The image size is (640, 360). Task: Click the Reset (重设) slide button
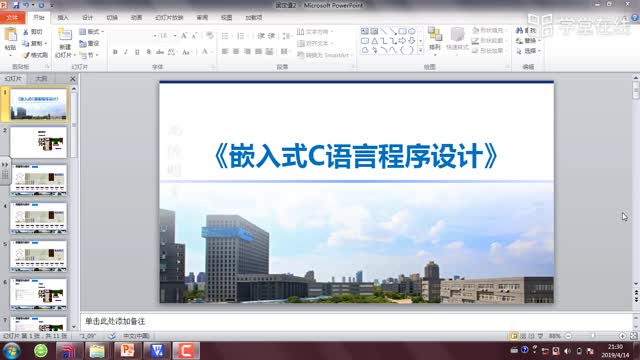[x=89, y=43]
